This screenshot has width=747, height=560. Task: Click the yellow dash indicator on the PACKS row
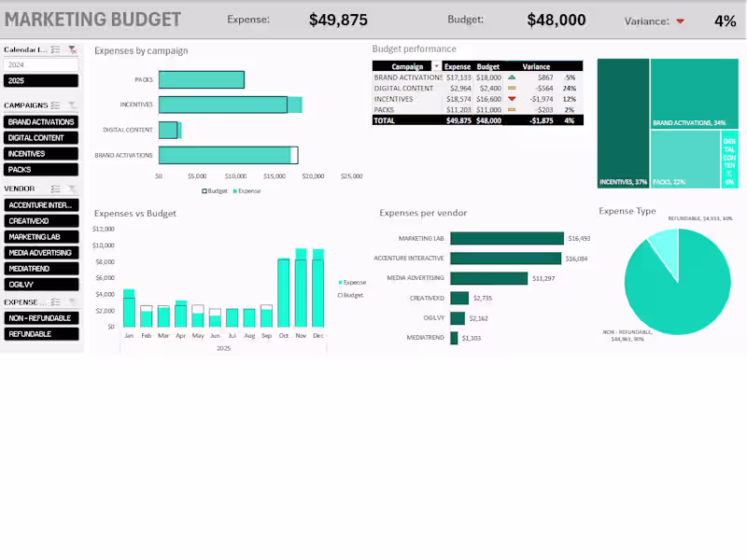click(512, 110)
